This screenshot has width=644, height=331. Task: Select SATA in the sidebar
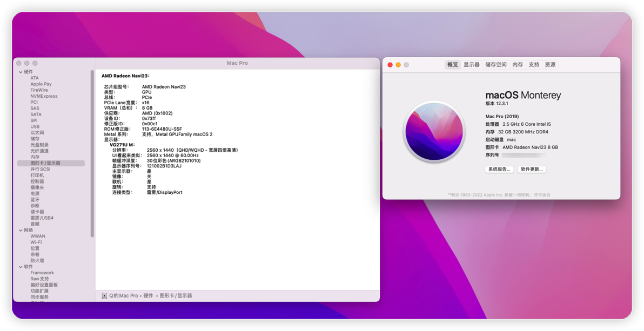[x=36, y=114]
